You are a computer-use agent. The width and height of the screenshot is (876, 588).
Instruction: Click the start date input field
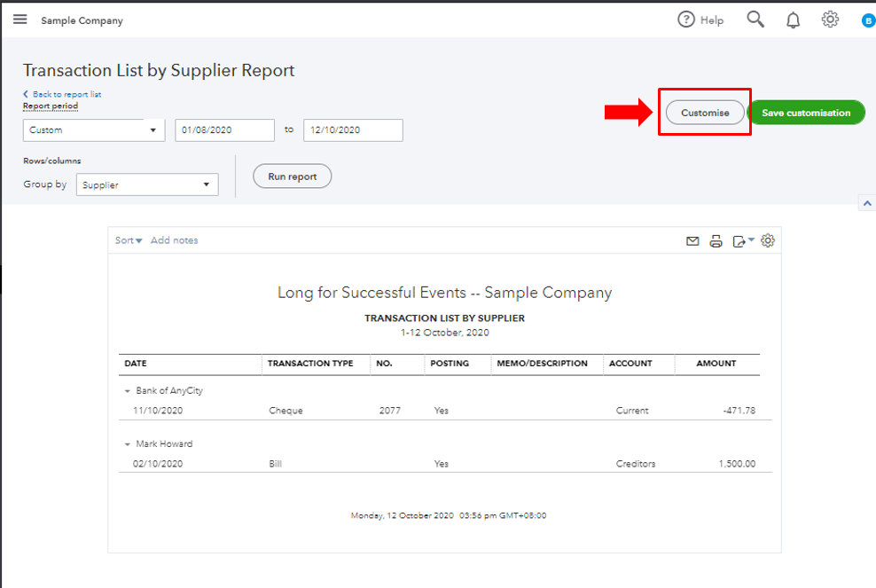(224, 130)
